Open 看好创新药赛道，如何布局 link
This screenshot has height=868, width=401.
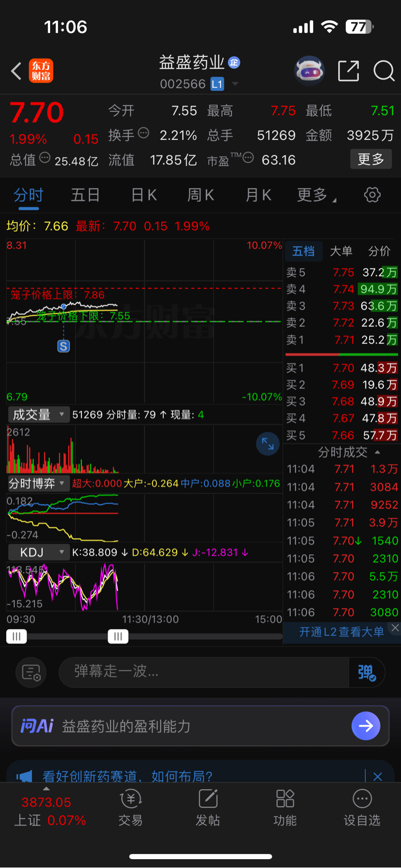click(x=127, y=777)
